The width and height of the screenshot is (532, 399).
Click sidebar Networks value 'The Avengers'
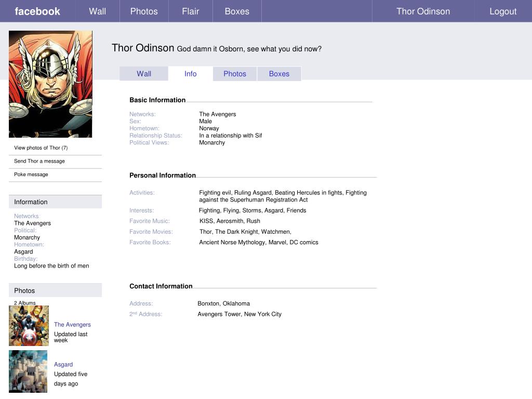[32, 223]
